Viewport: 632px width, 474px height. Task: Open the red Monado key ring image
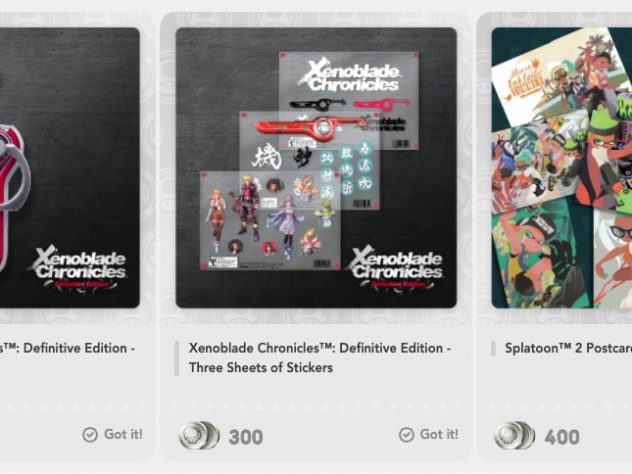(70, 168)
